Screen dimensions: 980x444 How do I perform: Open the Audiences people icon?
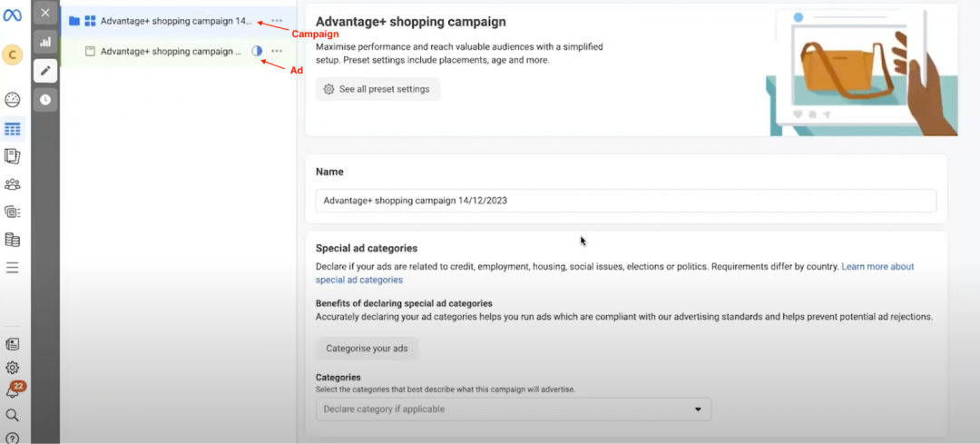click(13, 184)
